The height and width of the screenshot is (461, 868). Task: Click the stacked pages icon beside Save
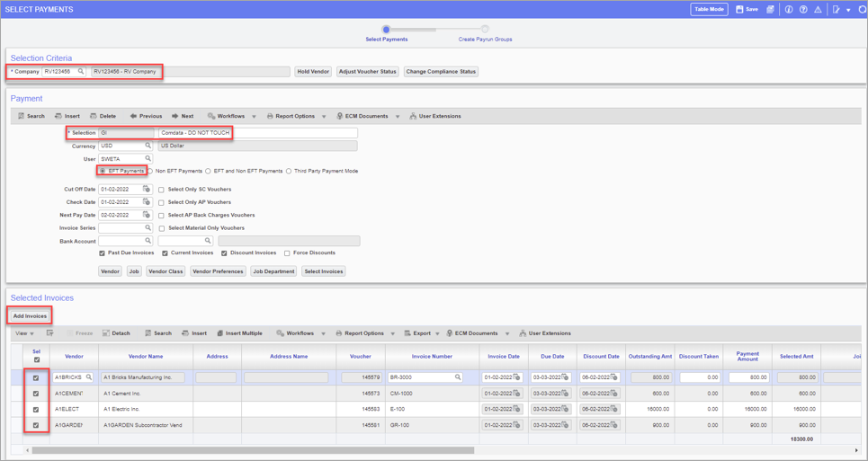point(770,9)
